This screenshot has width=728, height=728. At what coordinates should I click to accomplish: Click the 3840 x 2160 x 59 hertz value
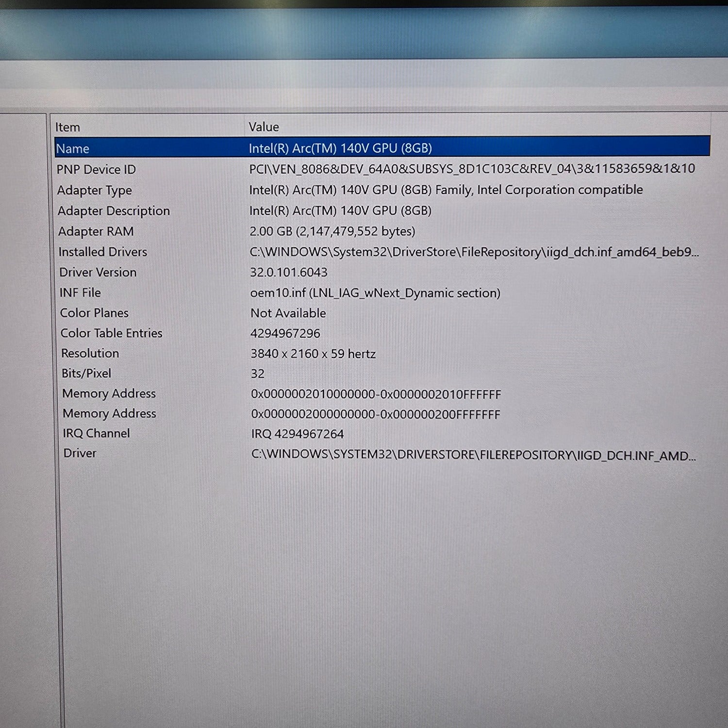[313, 354]
